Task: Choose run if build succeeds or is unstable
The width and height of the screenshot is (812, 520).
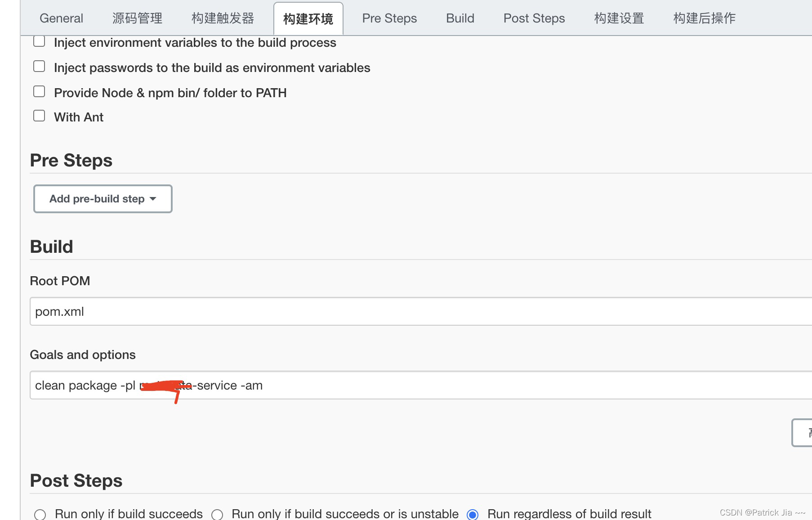Action: [x=218, y=514]
